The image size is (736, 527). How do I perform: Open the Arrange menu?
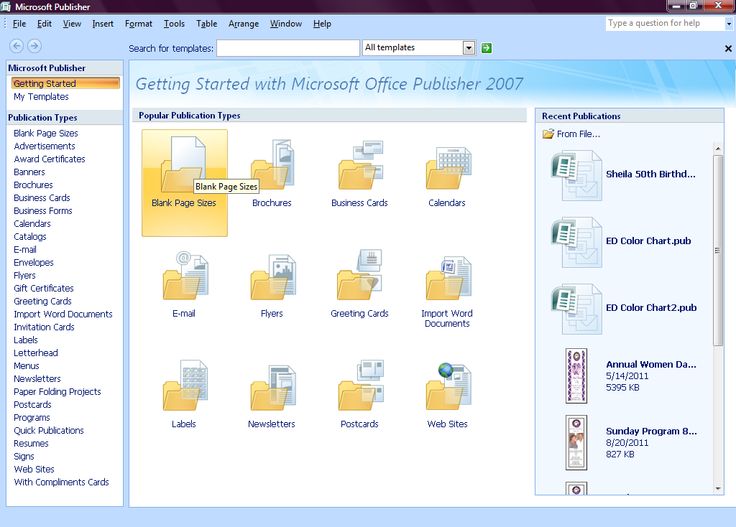(x=244, y=23)
